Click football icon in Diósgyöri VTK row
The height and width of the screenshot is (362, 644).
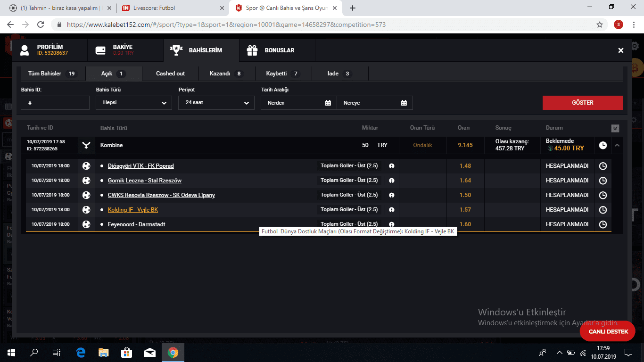click(86, 166)
